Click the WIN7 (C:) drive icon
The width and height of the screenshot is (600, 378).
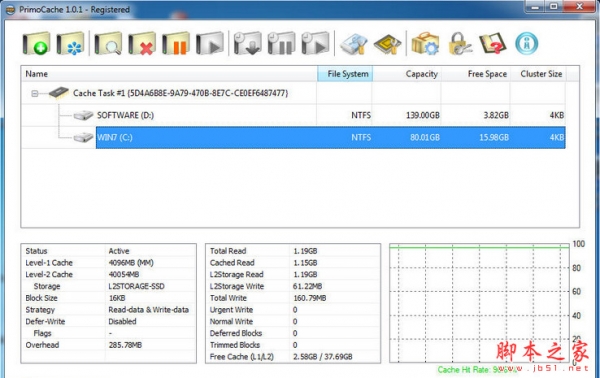coord(83,137)
